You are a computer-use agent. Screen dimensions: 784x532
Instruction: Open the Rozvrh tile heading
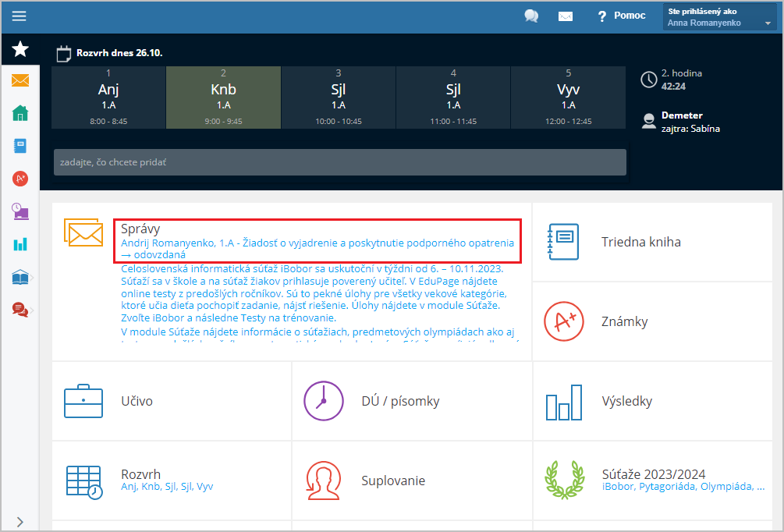140,474
